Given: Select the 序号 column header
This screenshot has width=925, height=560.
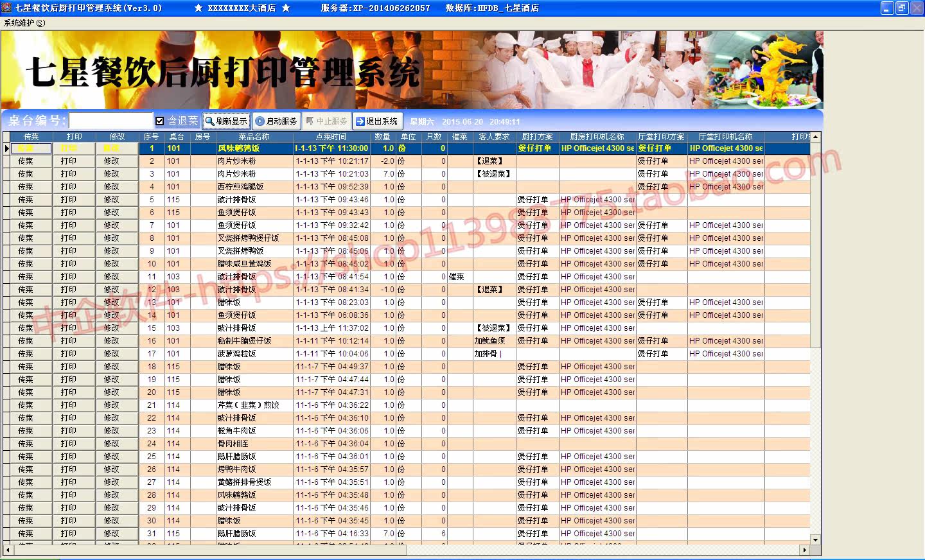Looking at the screenshot, I should tap(152, 137).
